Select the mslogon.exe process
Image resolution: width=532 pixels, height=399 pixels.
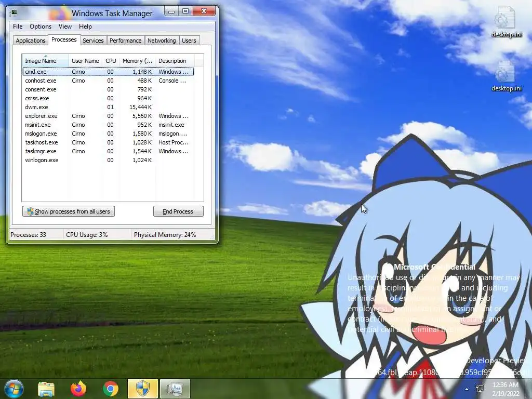tap(108, 134)
